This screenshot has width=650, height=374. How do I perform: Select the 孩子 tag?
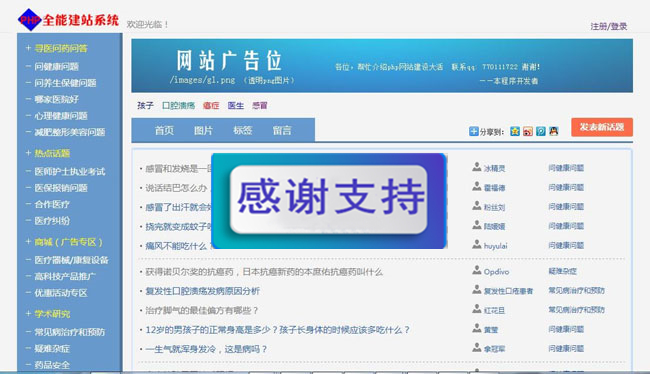145,105
